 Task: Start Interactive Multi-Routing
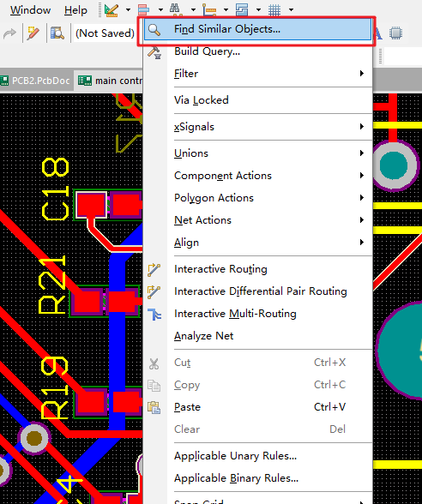tap(257, 314)
